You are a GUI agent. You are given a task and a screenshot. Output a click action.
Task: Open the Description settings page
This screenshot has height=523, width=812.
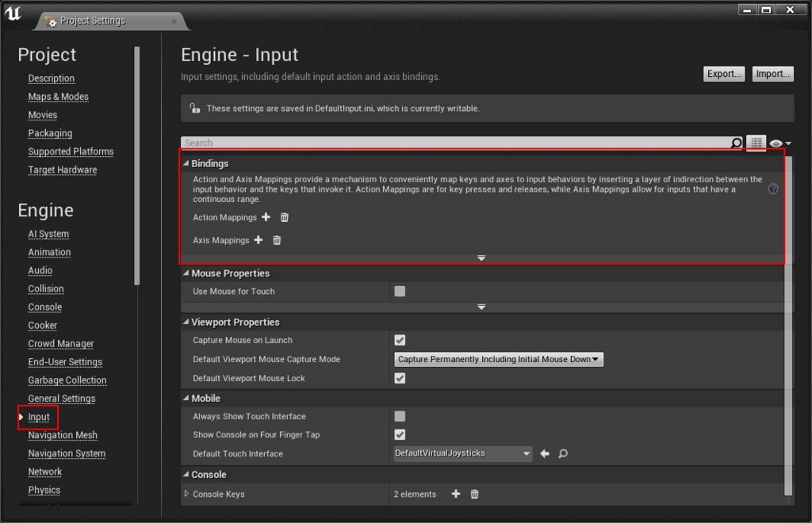click(52, 78)
